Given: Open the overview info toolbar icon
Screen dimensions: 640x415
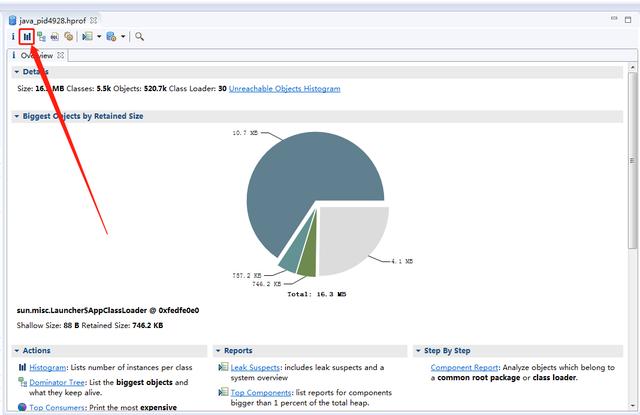Looking at the screenshot, I should (x=13, y=37).
